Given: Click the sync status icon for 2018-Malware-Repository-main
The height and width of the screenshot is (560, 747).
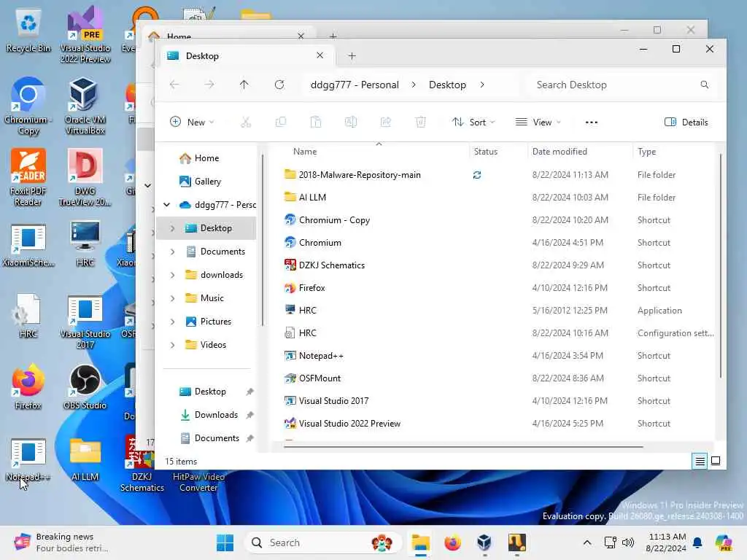Looking at the screenshot, I should [x=477, y=175].
